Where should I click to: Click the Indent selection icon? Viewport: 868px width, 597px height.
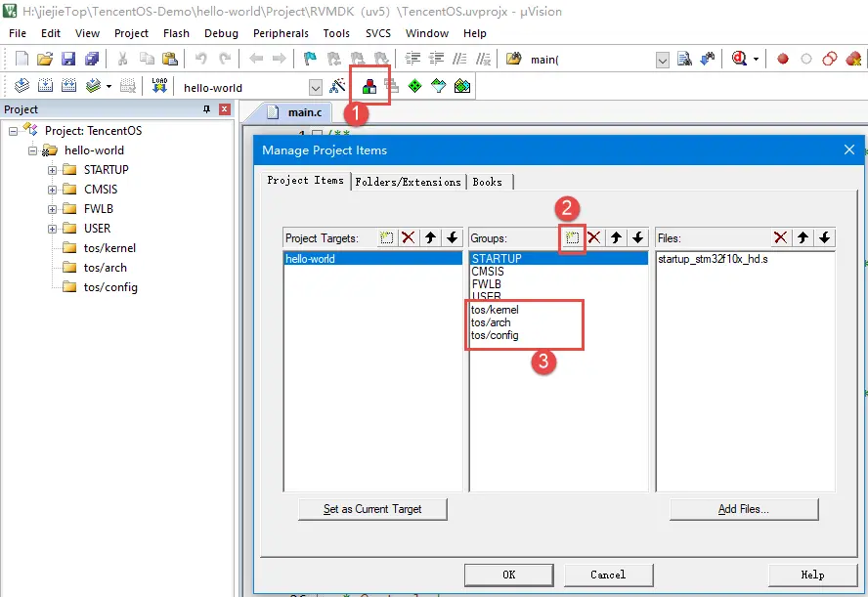[412, 59]
